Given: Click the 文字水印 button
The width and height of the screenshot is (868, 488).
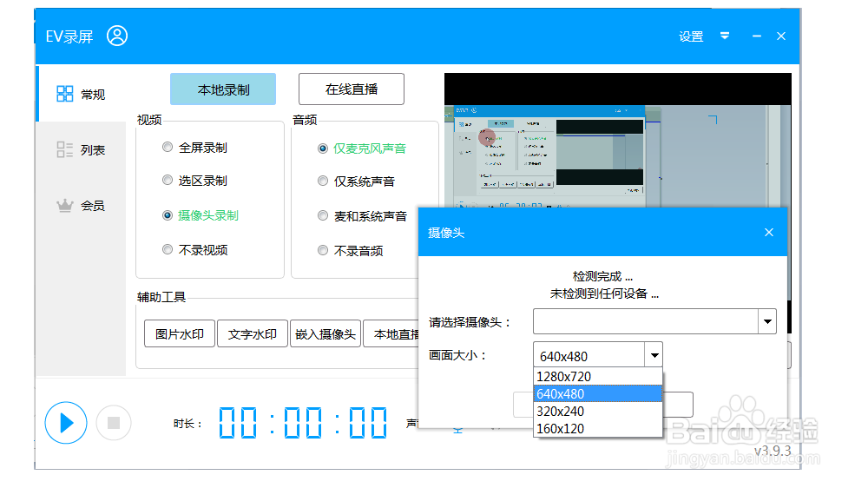Looking at the screenshot, I should click(253, 334).
